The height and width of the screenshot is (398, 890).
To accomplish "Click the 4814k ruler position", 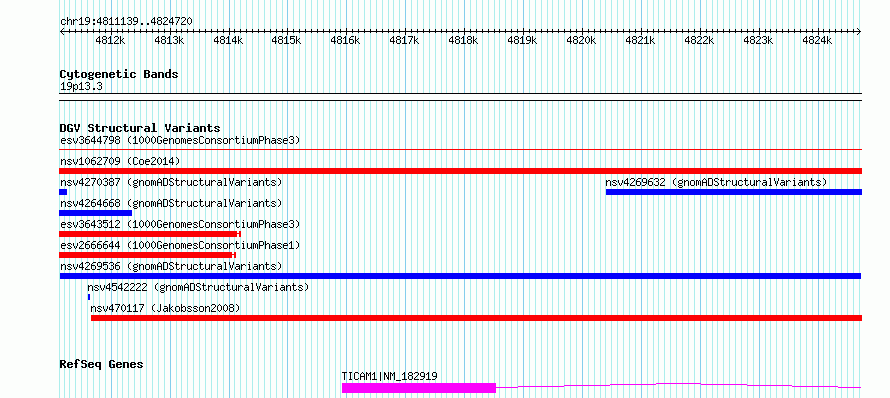I will 228,40.
